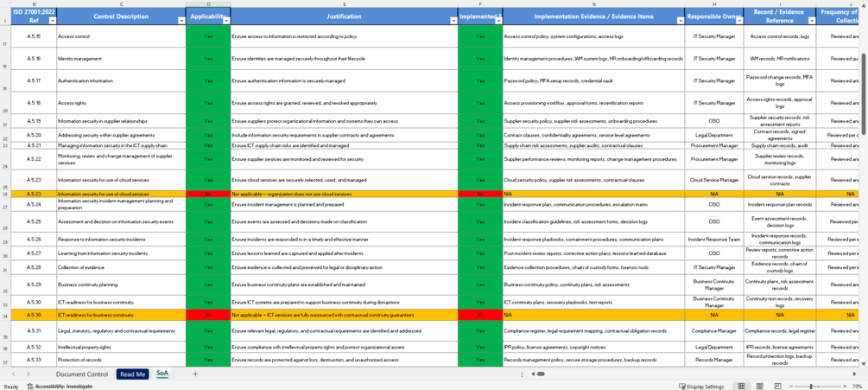
Task: Click red 'No' Implemented cell in row 34
Action: pyautogui.click(x=480, y=315)
